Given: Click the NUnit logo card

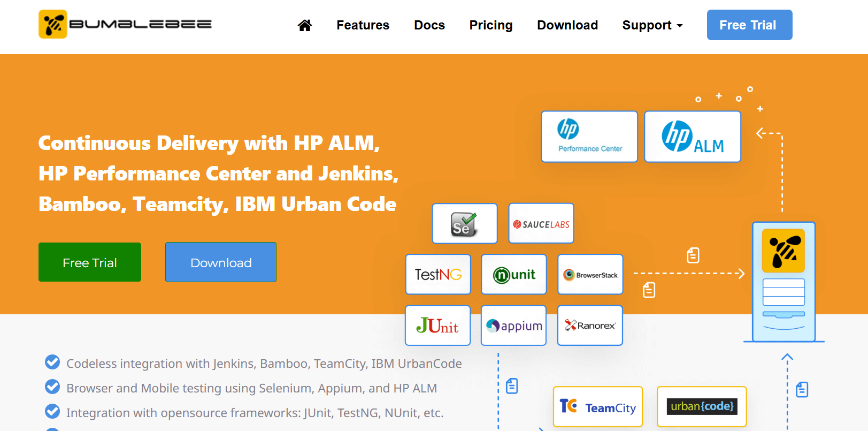Looking at the screenshot, I should (x=514, y=274).
